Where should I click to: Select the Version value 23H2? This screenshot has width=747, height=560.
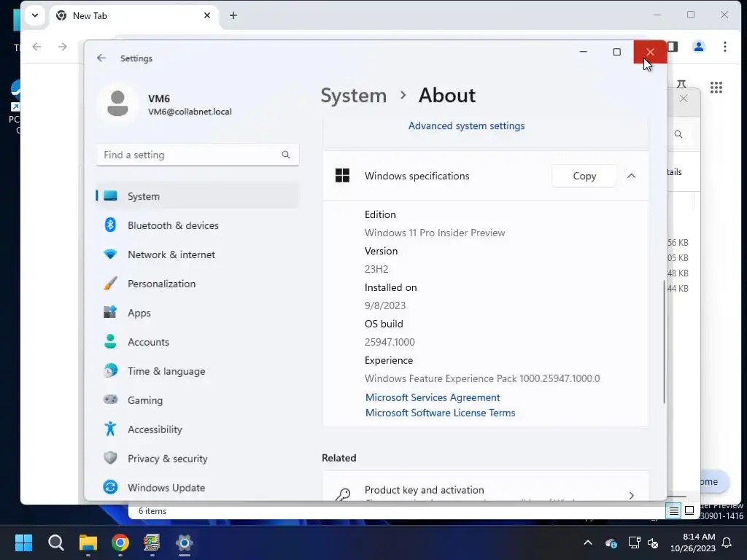pos(376,269)
